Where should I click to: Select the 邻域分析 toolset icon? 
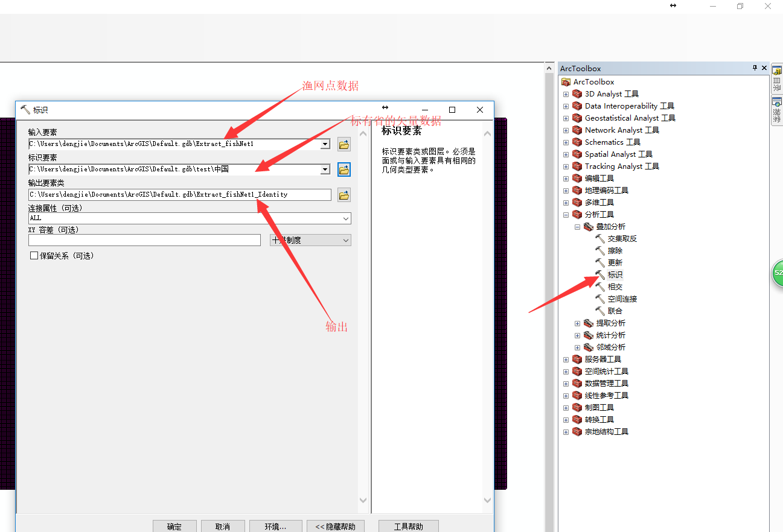point(589,347)
